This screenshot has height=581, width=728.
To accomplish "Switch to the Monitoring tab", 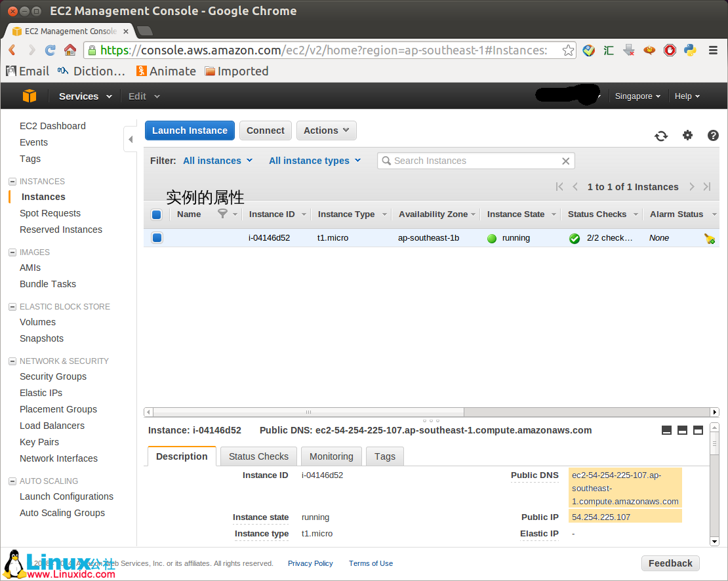I will [x=331, y=456].
